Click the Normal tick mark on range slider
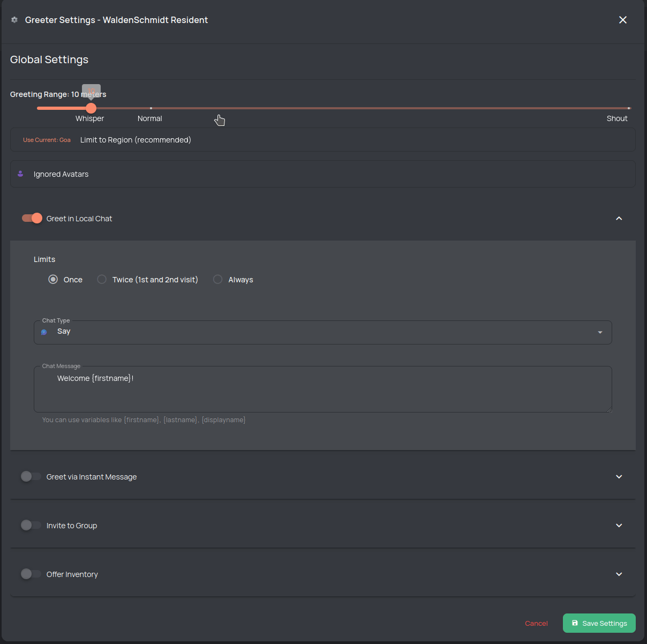Viewport: 647px width, 644px height. pyautogui.click(x=151, y=108)
